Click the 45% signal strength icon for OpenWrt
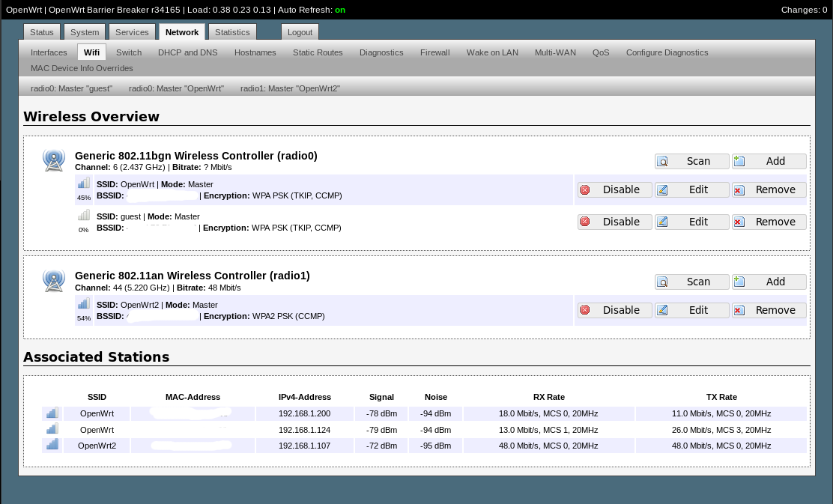The width and height of the screenshot is (833, 504). pyautogui.click(x=83, y=183)
